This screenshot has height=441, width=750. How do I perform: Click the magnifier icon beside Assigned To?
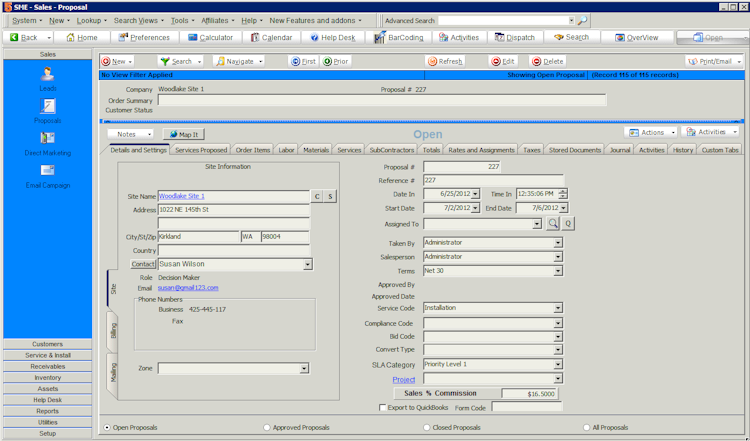pyautogui.click(x=553, y=224)
